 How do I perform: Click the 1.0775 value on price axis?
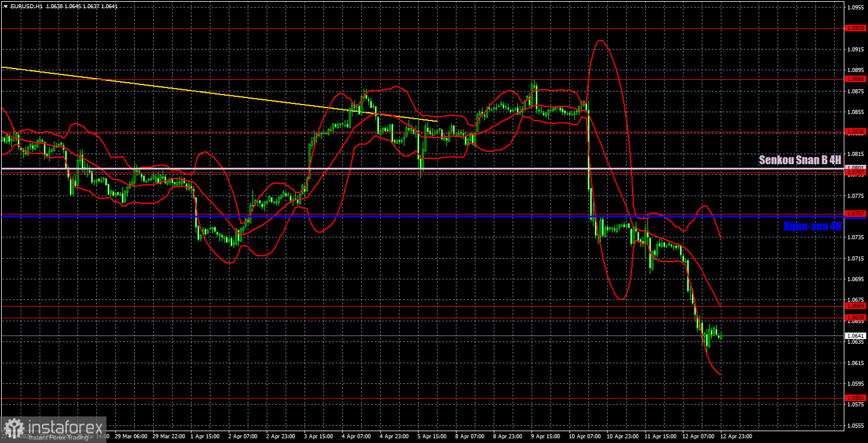(x=856, y=196)
